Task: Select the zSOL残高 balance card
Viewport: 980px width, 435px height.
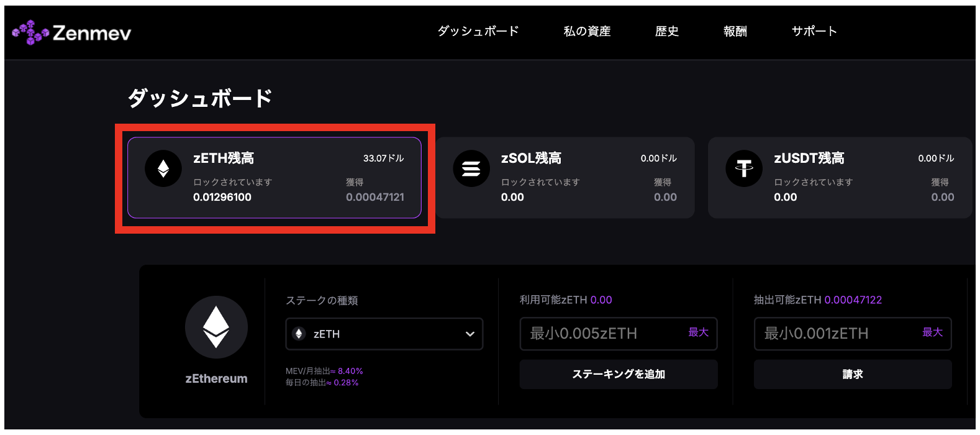Action: coord(565,178)
